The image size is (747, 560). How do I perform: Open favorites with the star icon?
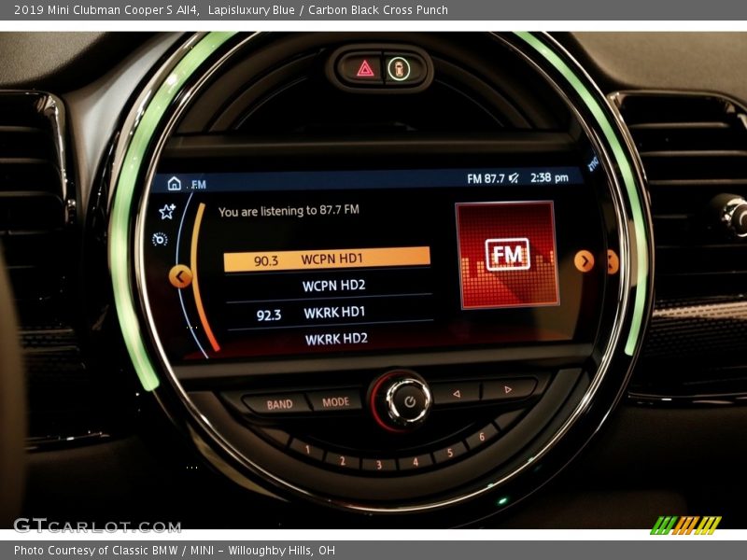[167, 212]
